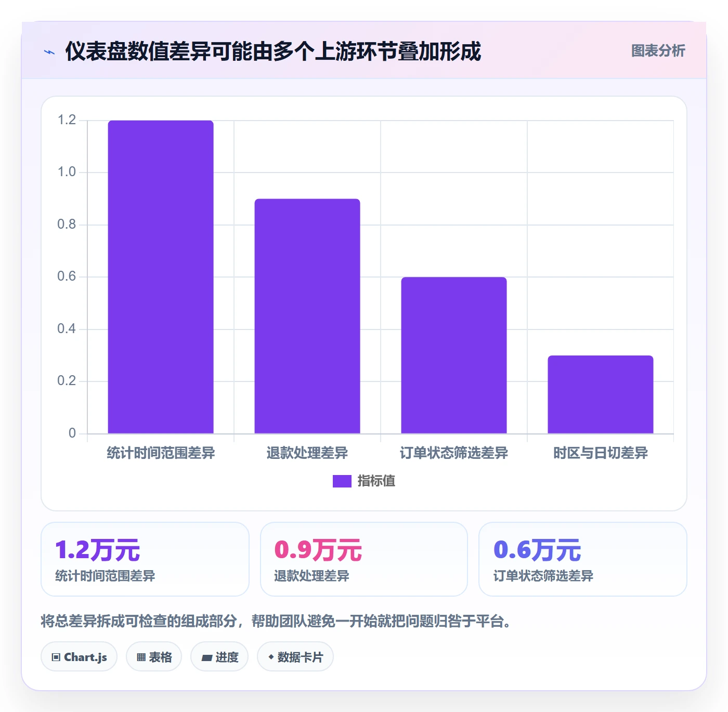Viewport: 728px width, 712px height.
Task: Click 订单状态筛选差异 caption under 0.6万元
Action: tap(543, 576)
